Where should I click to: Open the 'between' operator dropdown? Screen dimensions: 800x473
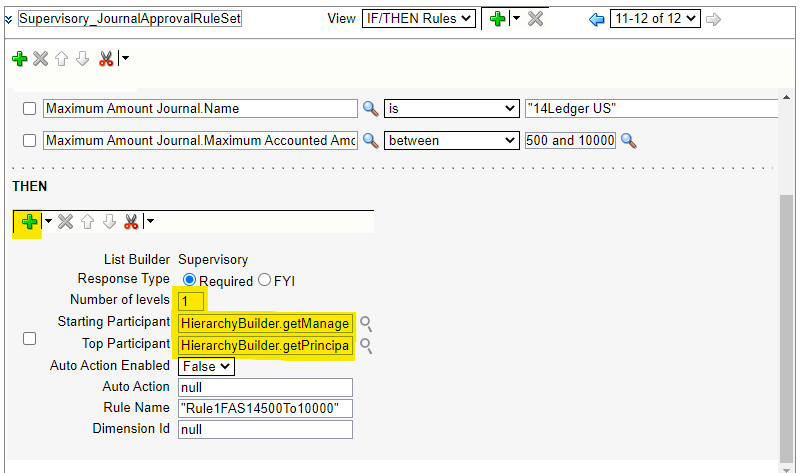(x=451, y=140)
